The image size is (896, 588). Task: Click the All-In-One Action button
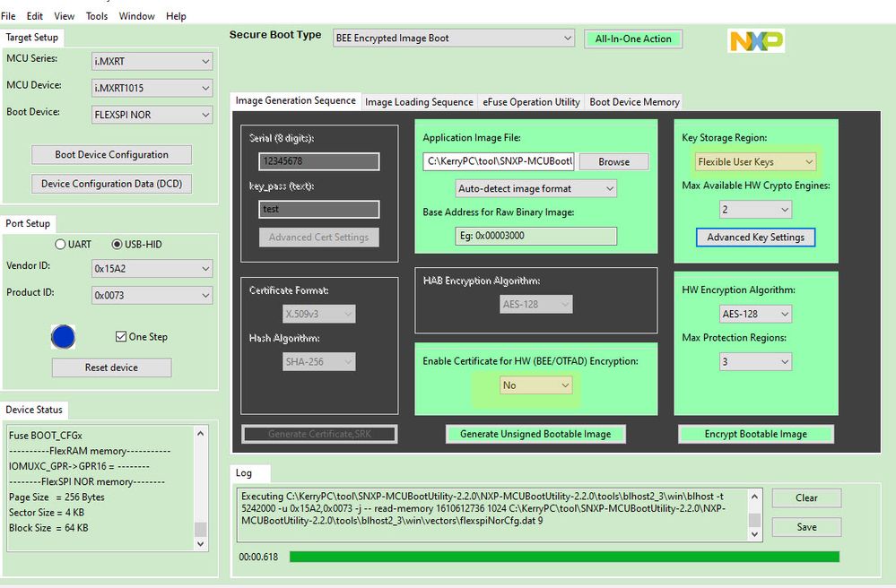633,39
